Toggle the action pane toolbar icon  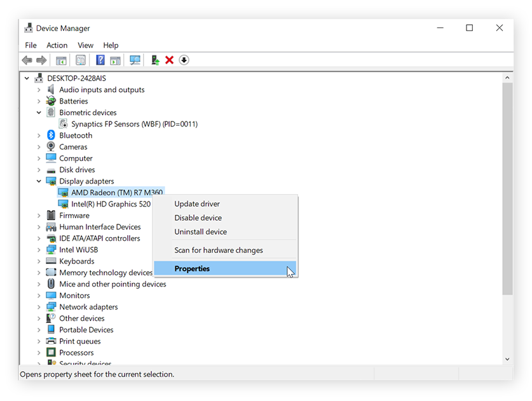[115, 60]
